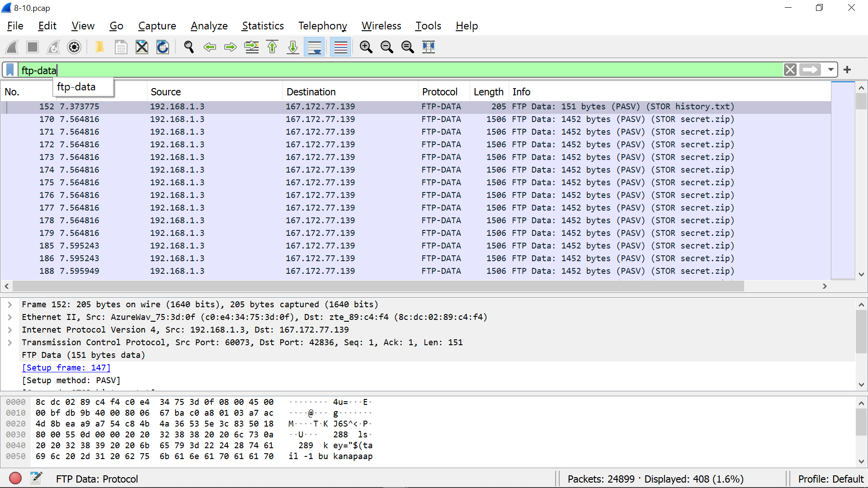Go to the first packet arrow icon
This screenshot has height=488, width=868.
click(272, 47)
